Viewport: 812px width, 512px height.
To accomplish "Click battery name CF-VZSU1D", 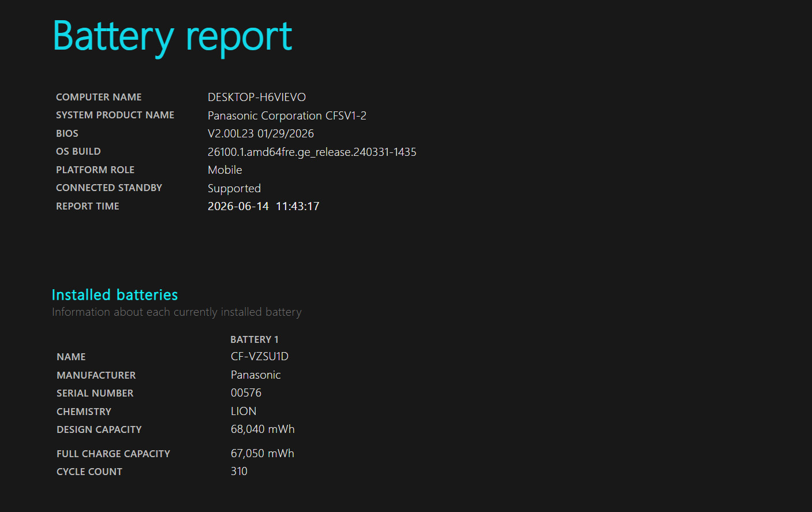I will click(x=260, y=356).
